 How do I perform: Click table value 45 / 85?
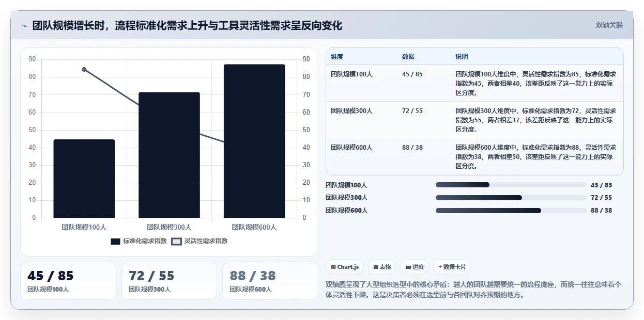pos(412,74)
